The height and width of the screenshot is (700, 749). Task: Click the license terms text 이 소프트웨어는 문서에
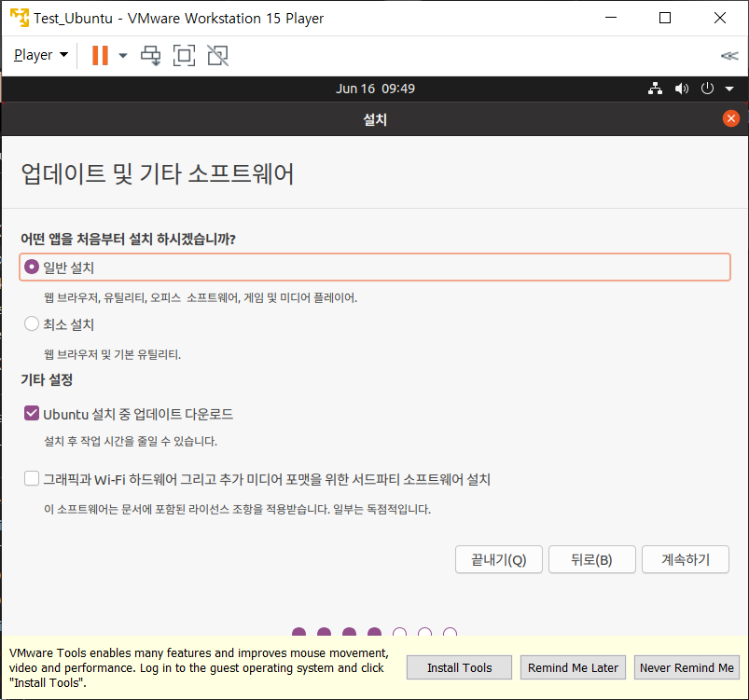pyautogui.click(x=237, y=509)
